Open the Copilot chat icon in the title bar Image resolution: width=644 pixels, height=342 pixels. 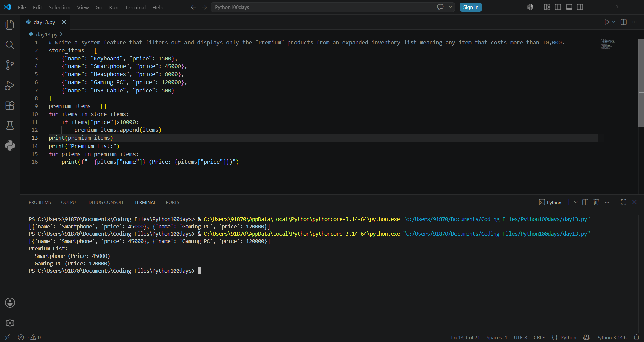[x=440, y=7]
